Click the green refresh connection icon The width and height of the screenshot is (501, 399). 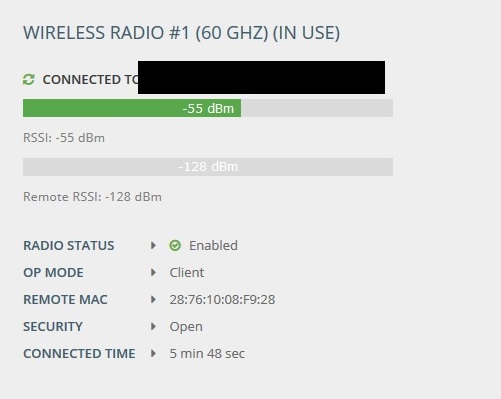pyautogui.click(x=29, y=80)
